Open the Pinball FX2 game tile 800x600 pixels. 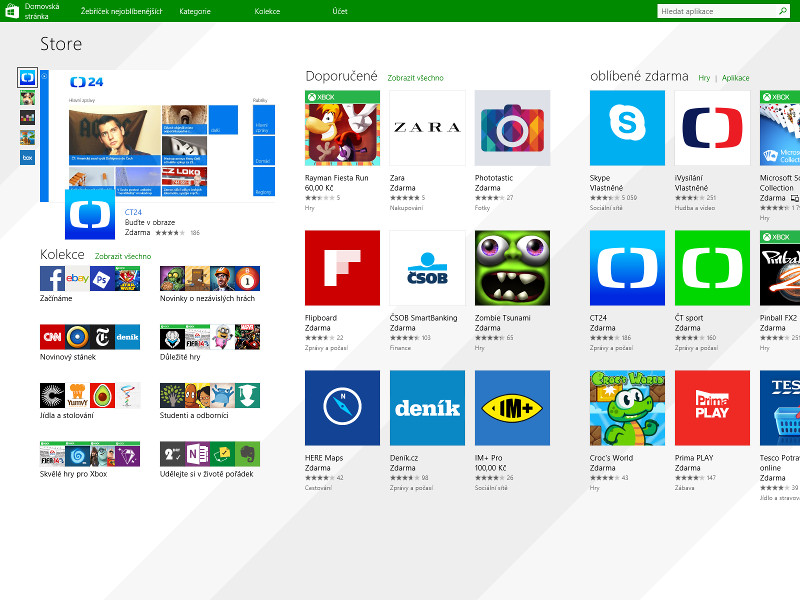point(780,268)
